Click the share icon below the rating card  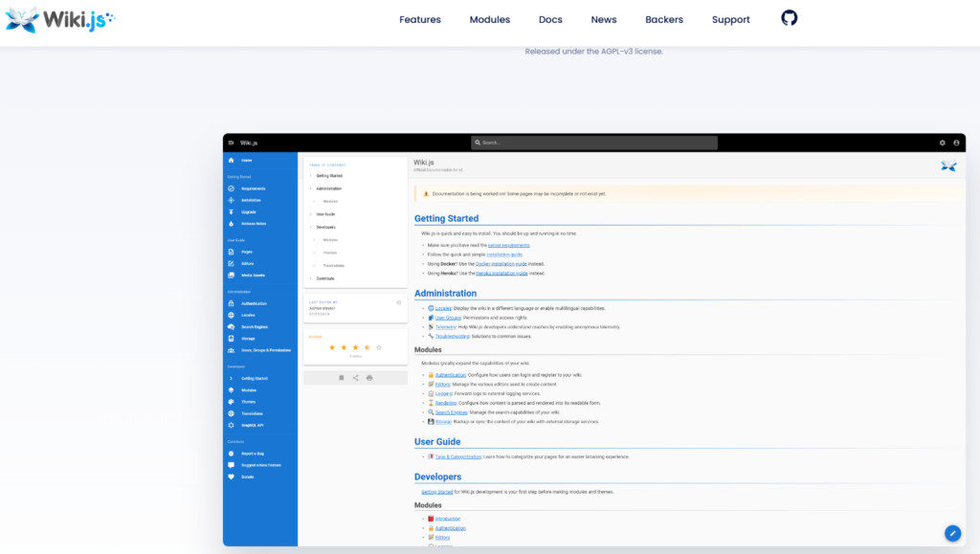pyautogui.click(x=356, y=378)
